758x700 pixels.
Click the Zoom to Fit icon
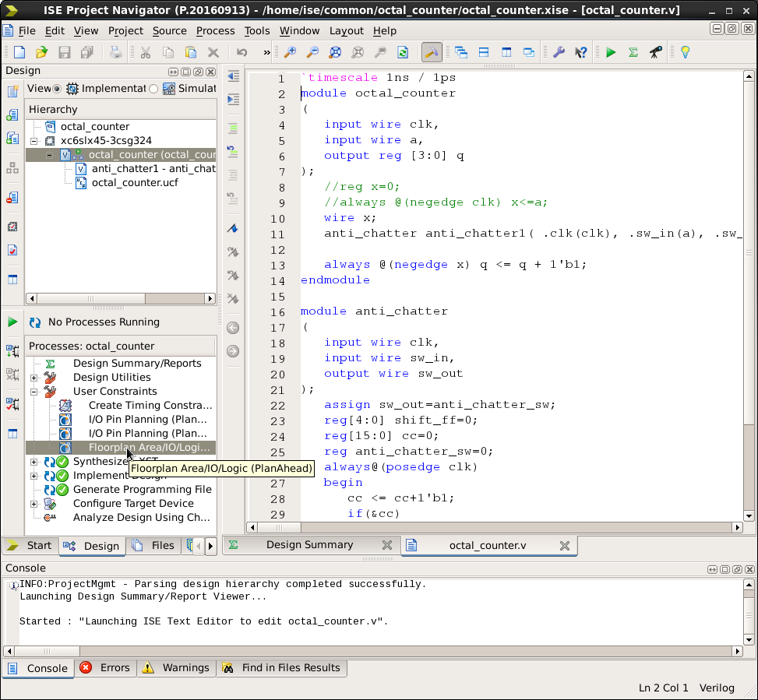335,52
